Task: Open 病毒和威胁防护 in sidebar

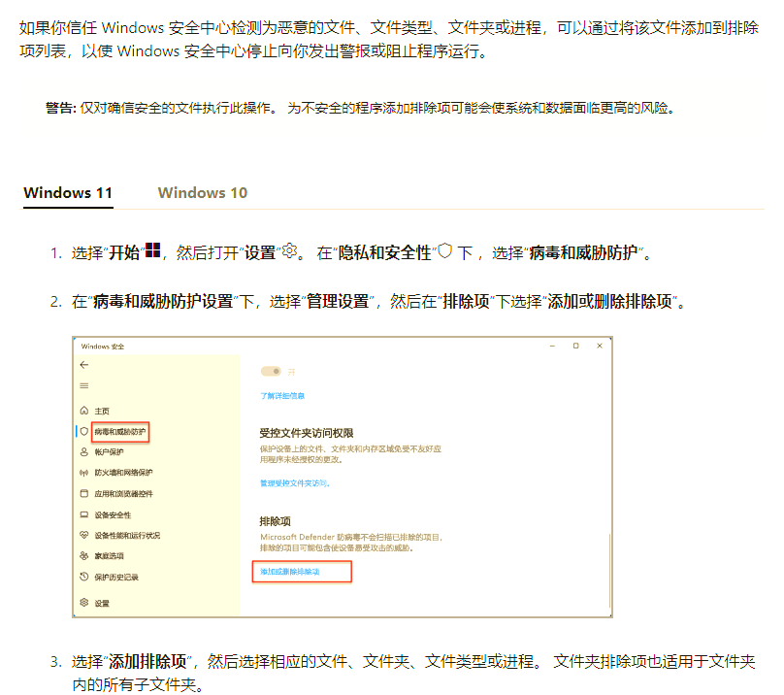Action: (x=120, y=432)
